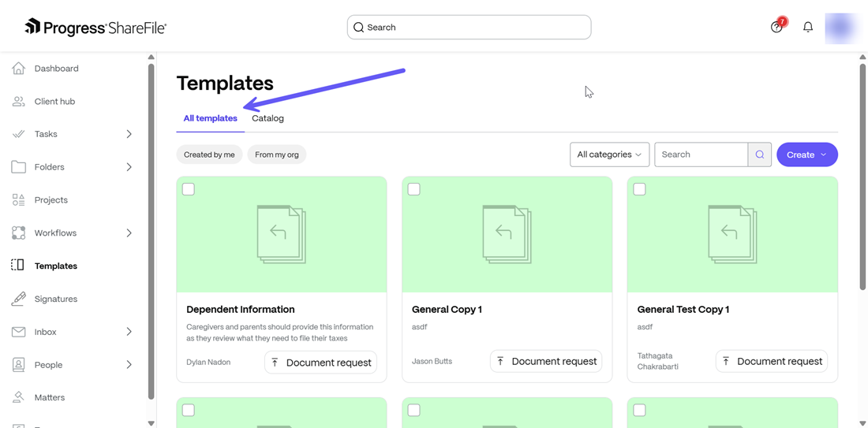Click the Workflows nodes icon
This screenshot has height=428, width=868.
click(x=19, y=233)
